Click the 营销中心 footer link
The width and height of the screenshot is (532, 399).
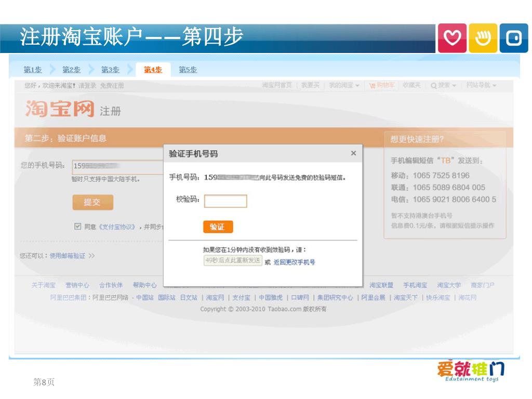click(77, 285)
